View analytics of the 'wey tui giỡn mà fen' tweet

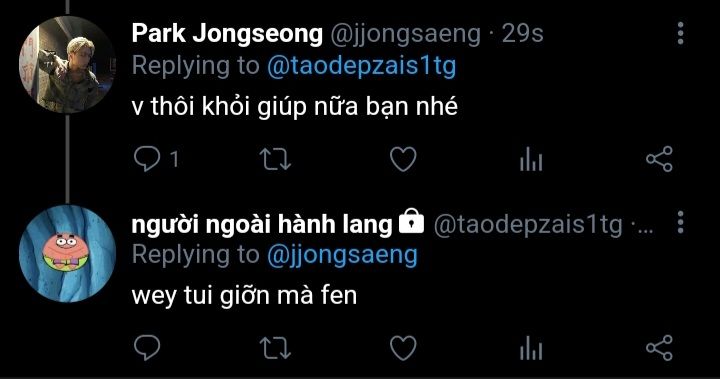(x=531, y=348)
